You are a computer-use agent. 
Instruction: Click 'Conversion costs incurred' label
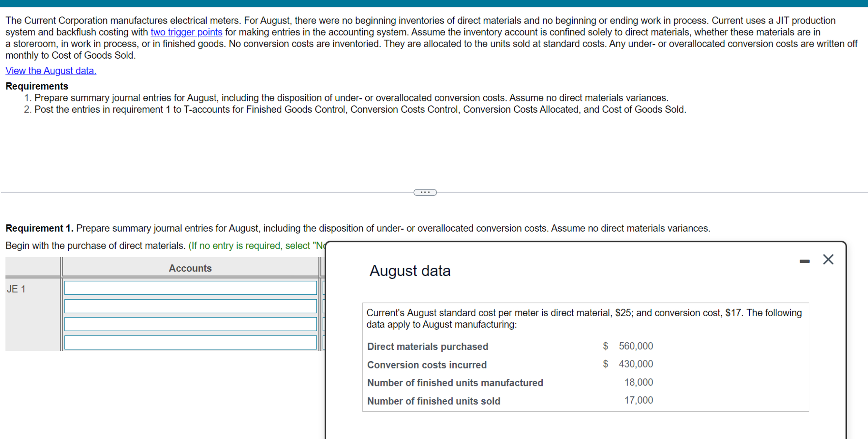coord(427,365)
